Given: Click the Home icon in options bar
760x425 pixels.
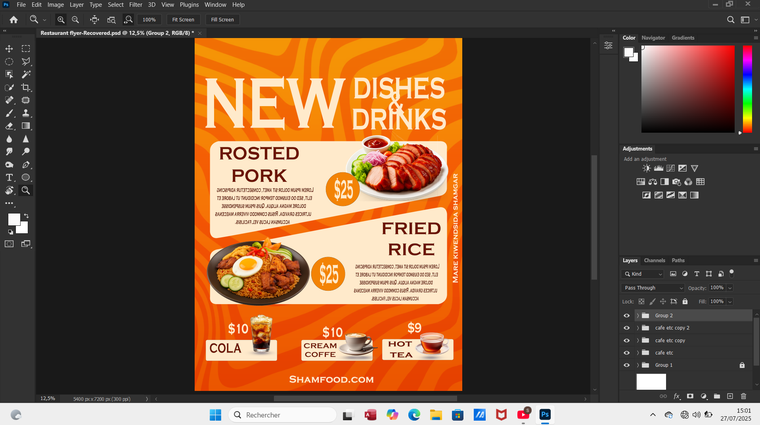Looking at the screenshot, I should tap(14, 20).
